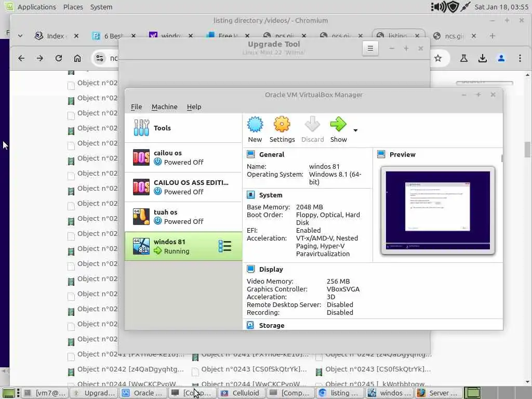The height and width of the screenshot is (399, 532).
Task: Select the running windos 81 machine
Action: 183,246
